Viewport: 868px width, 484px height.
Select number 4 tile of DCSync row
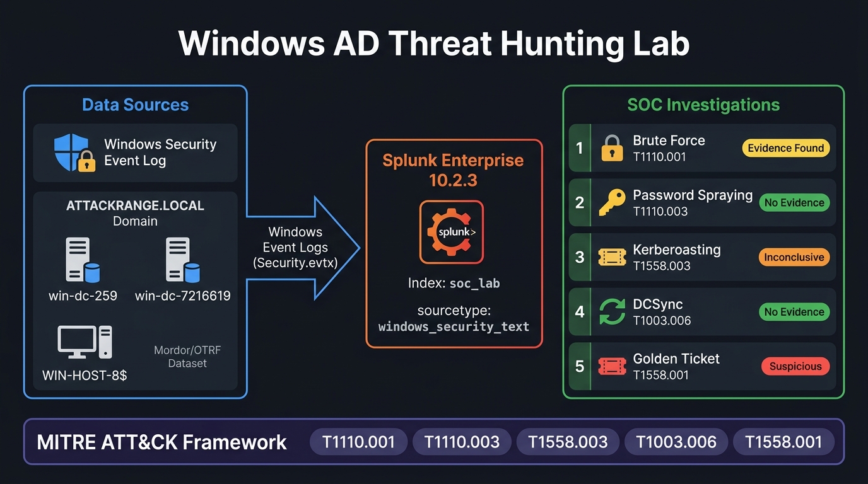[x=580, y=312]
